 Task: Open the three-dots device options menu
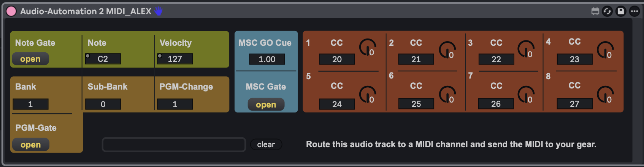(634, 11)
